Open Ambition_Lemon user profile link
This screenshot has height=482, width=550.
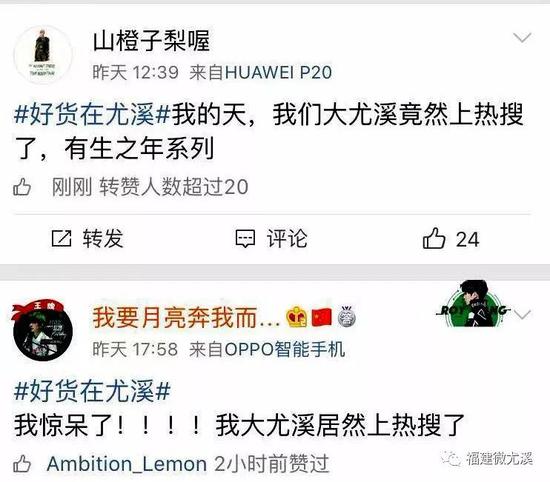[x=127, y=464]
